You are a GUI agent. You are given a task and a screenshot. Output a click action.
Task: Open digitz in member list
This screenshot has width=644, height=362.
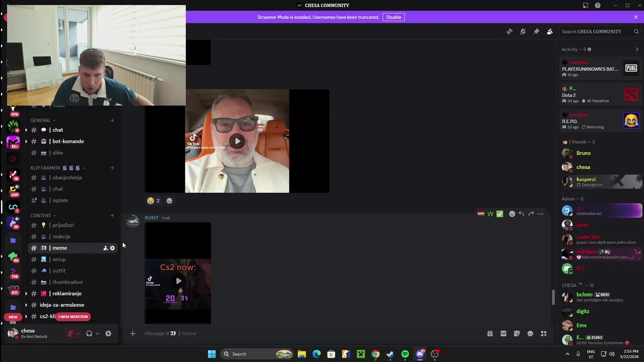pos(601,312)
